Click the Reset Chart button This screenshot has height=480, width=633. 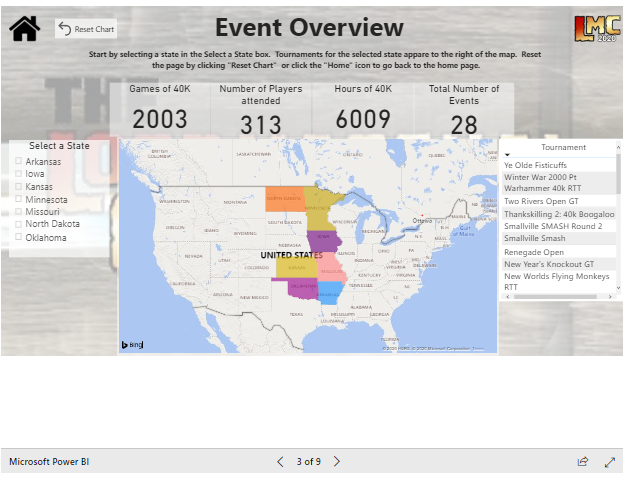(86, 29)
